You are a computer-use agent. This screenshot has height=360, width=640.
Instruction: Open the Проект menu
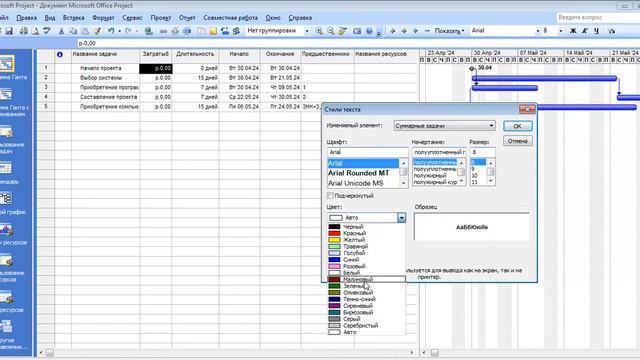161,18
